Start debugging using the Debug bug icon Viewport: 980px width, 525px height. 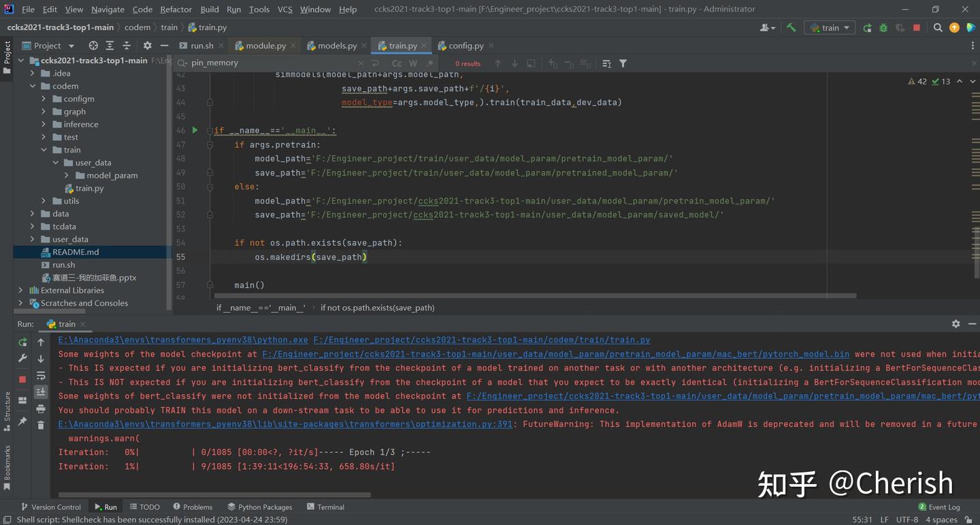pyautogui.click(x=883, y=27)
